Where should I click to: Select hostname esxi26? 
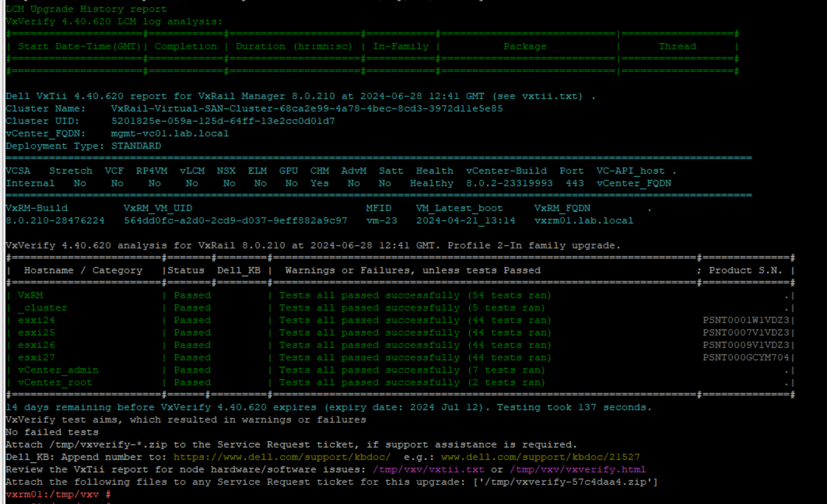click(36, 345)
